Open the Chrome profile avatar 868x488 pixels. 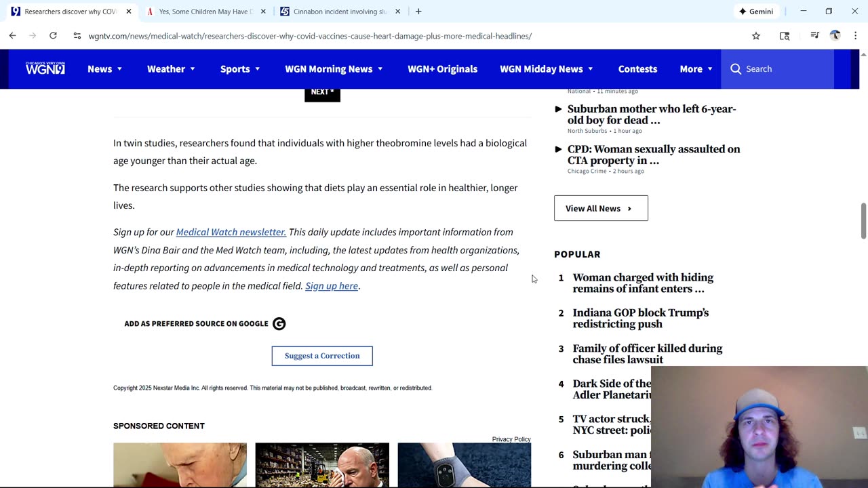click(x=835, y=36)
